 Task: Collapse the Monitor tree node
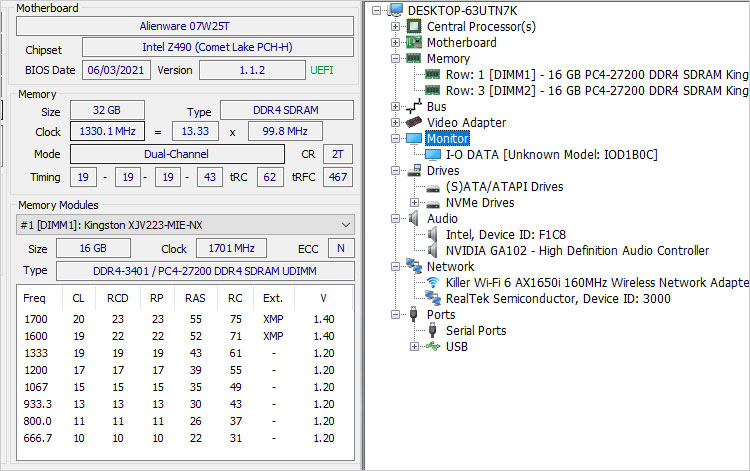click(x=395, y=139)
